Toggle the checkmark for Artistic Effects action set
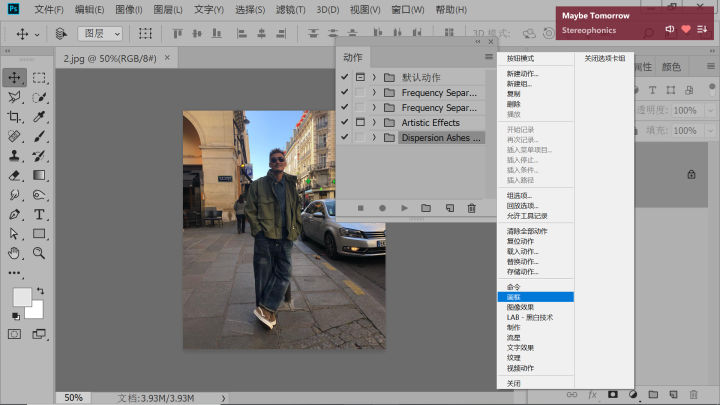The width and height of the screenshot is (720, 405). (344, 122)
